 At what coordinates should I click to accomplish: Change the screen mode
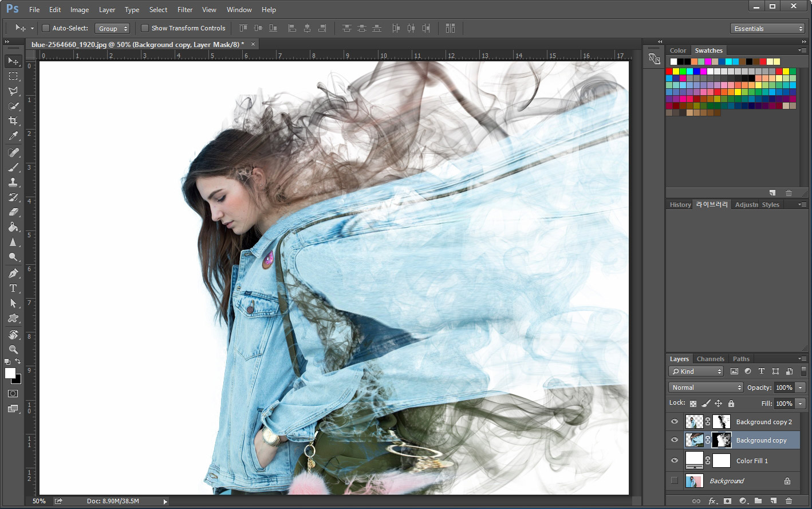click(13, 409)
